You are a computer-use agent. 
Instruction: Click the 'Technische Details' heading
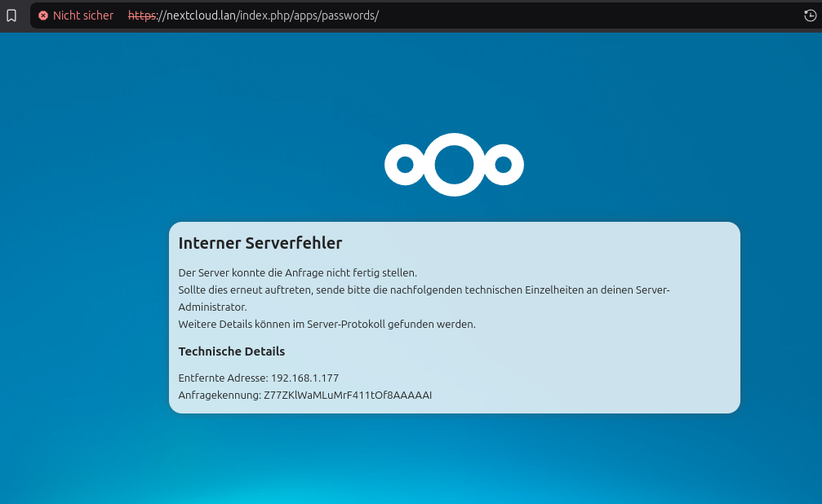[231, 351]
